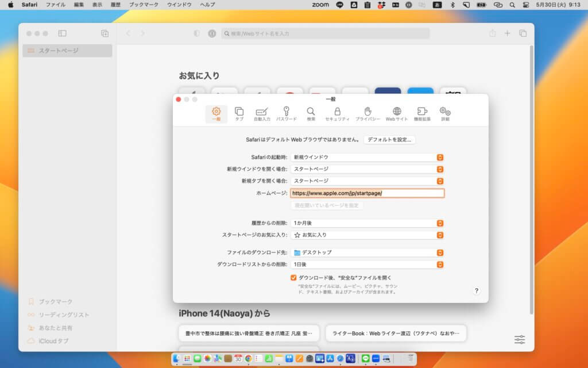Open the 編集 menu

pos(79,5)
